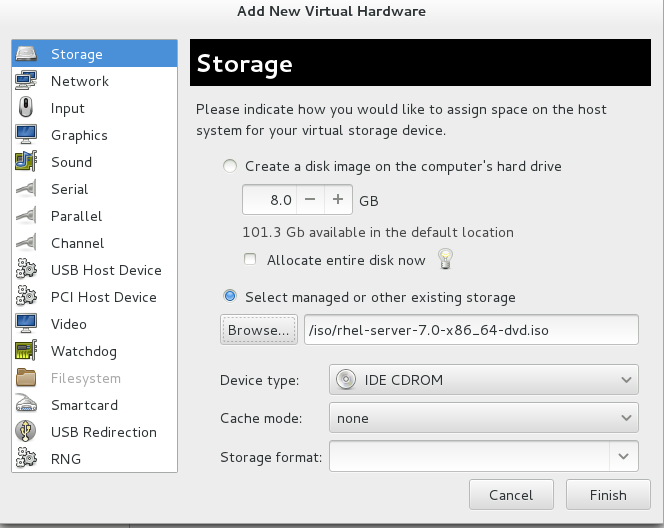The width and height of the screenshot is (664, 528).
Task: Click the 8.0 disk size field
Action: pyautogui.click(x=270, y=199)
